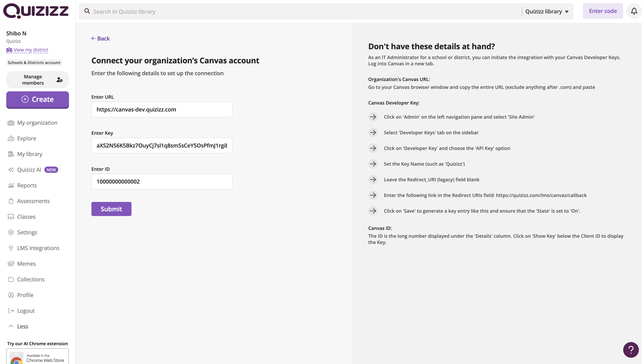Click the school building icon by View my district

(9, 50)
